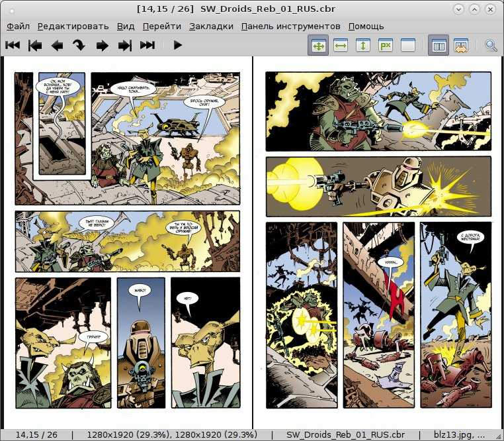Screen dimensions: 504x441
Task: Click the left comic page 14
Action: click(128, 242)
